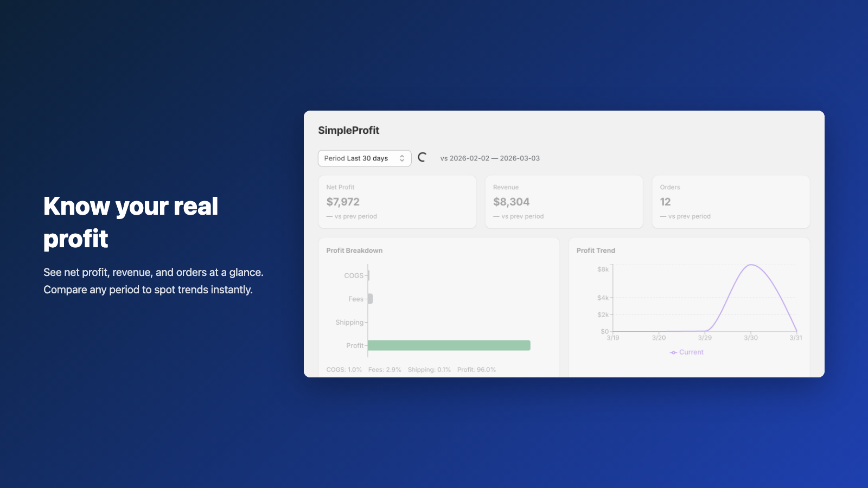Click the Current legend entry
The width and height of the screenshot is (868, 488).
pyautogui.click(x=687, y=352)
